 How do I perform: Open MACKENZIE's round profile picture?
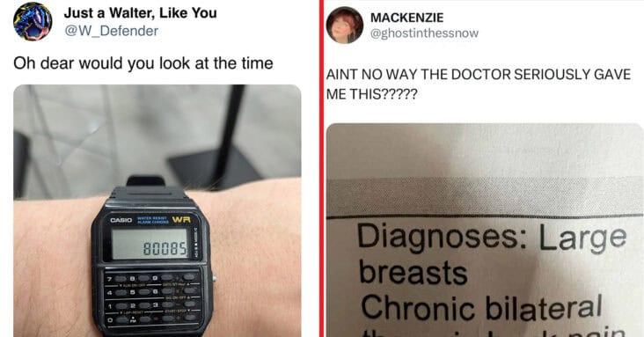pyautogui.click(x=345, y=25)
